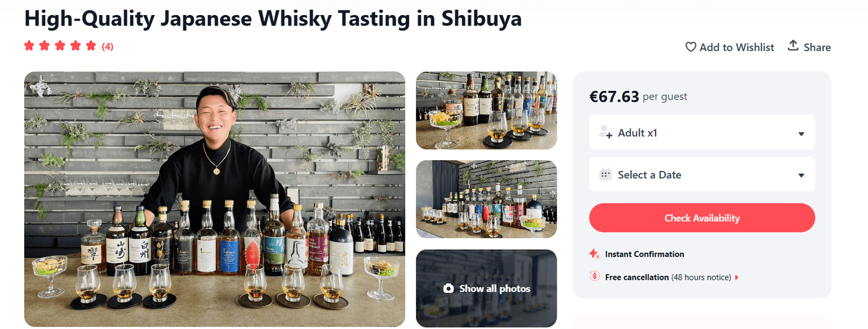868x329 pixels.
Task: Expand the red arrow after 48 hours notice
Action: [737, 278]
